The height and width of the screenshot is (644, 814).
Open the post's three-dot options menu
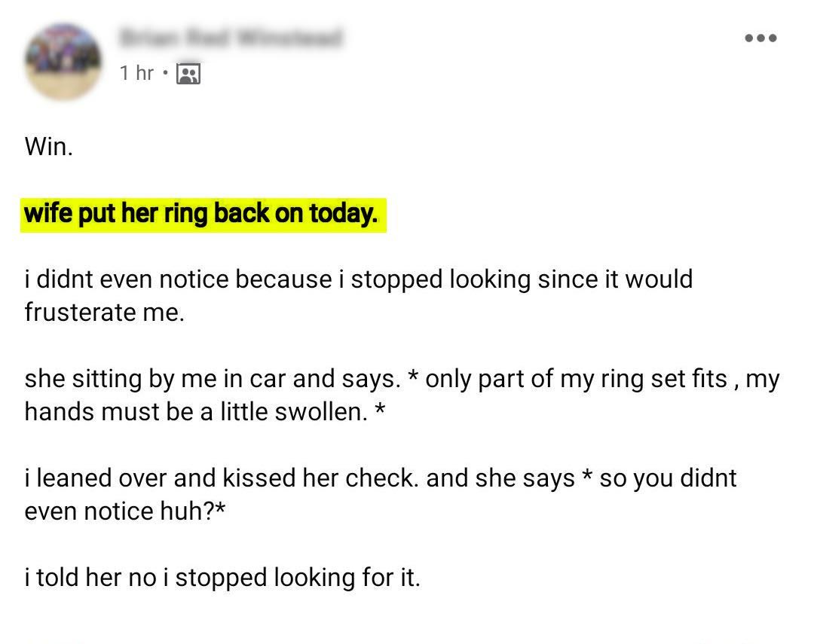pos(760,38)
